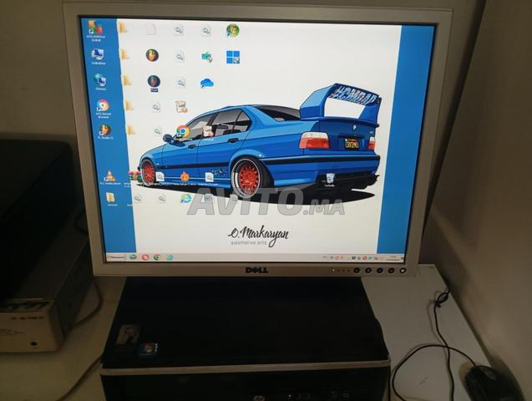Viewport: 532px width, 401px height.
Task: Select the Recycle Bin on the desktop
Action: [330, 178]
